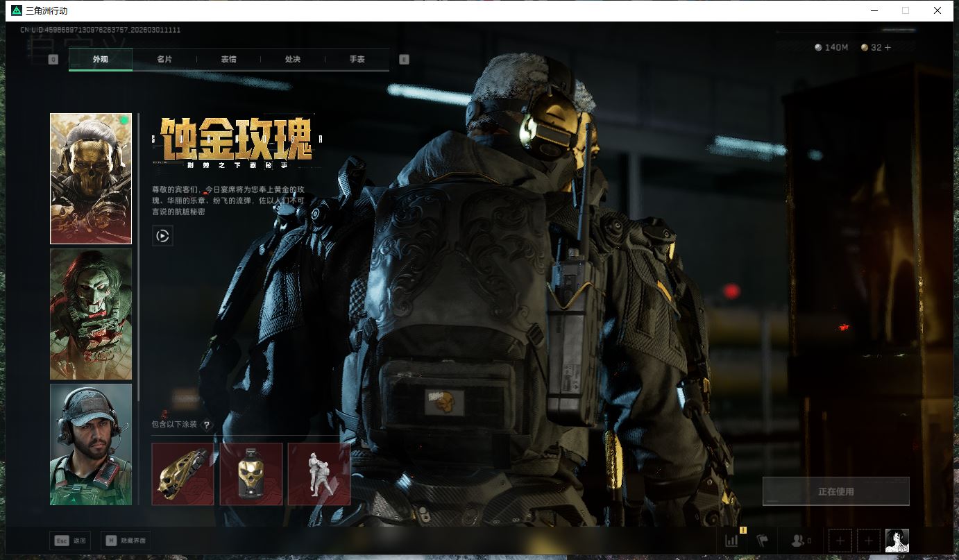This screenshot has height=560, width=959.
Task: Click the 正在使用 button
Action: (x=835, y=491)
